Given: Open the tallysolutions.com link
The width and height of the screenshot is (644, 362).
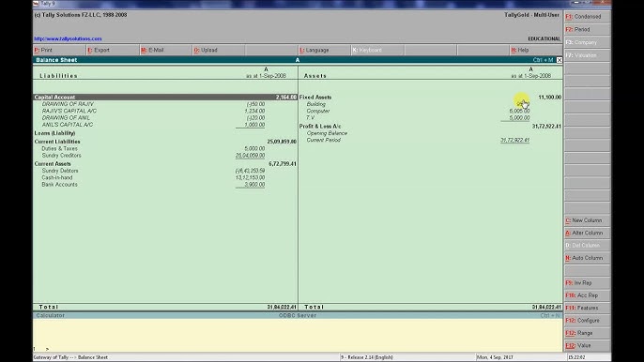Looking at the screenshot, I should (68, 38).
